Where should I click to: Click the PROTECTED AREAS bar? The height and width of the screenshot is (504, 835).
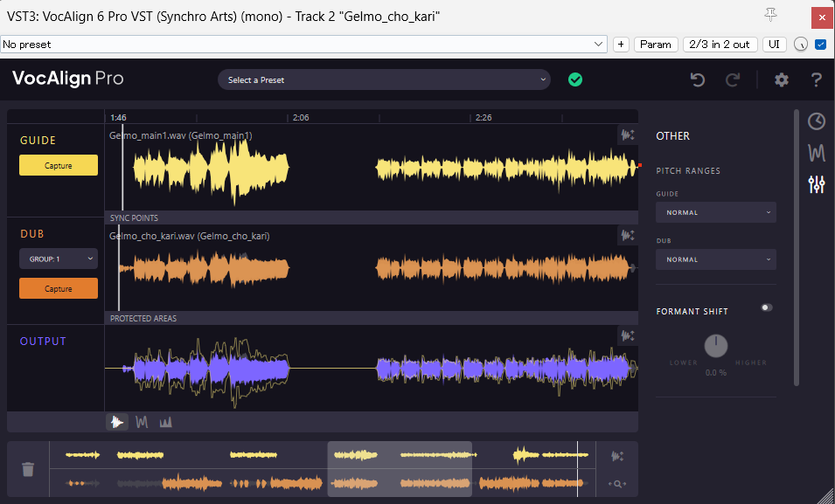tap(372, 318)
